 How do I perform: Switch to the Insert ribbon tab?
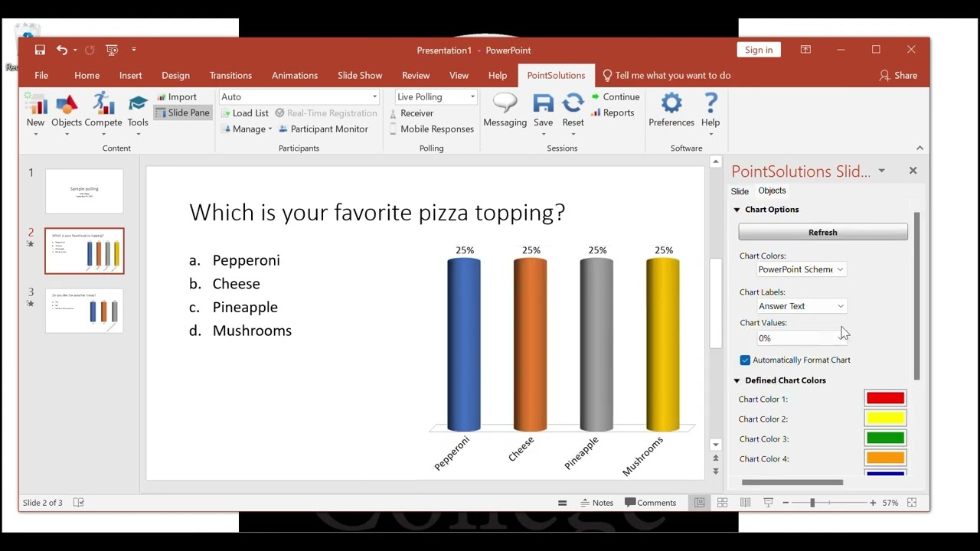[131, 76]
